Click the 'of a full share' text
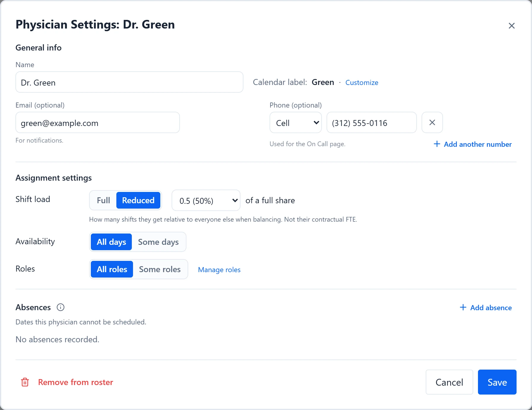 tap(270, 200)
